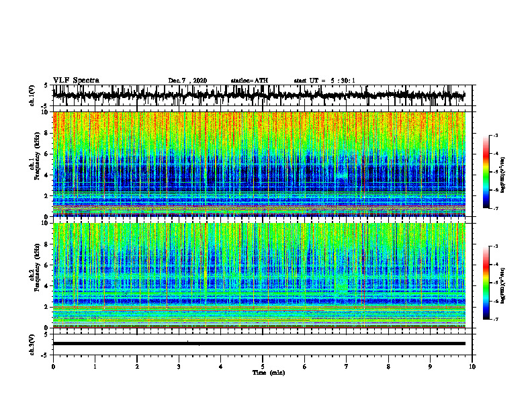This screenshot has width=532, height=411.
Task: Click the ch.2 colorbar 'log(PSD)' label
Action: click(x=502, y=285)
